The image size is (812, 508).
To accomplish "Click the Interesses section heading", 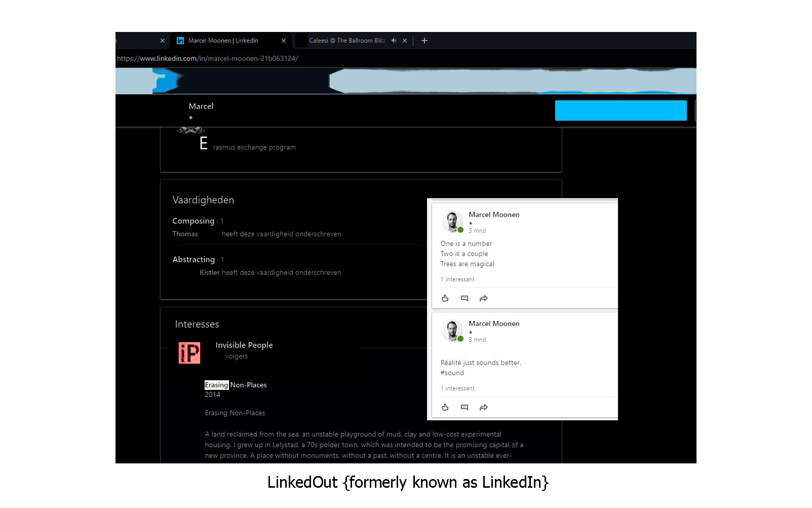I will [x=197, y=324].
